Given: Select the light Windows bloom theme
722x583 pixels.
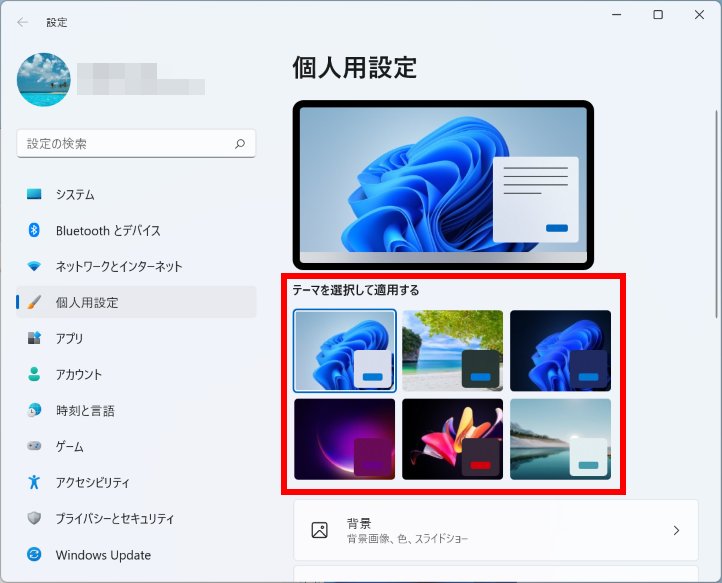Looking at the screenshot, I should pos(344,350).
